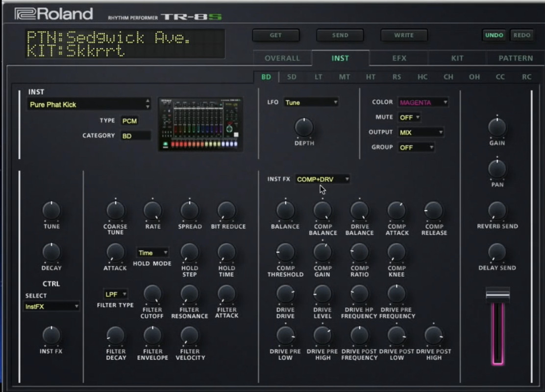Image resolution: width=545 pixels, height=392 pixels.
Task: Switch to the OVERALL tab
Action: click(282, 58)
